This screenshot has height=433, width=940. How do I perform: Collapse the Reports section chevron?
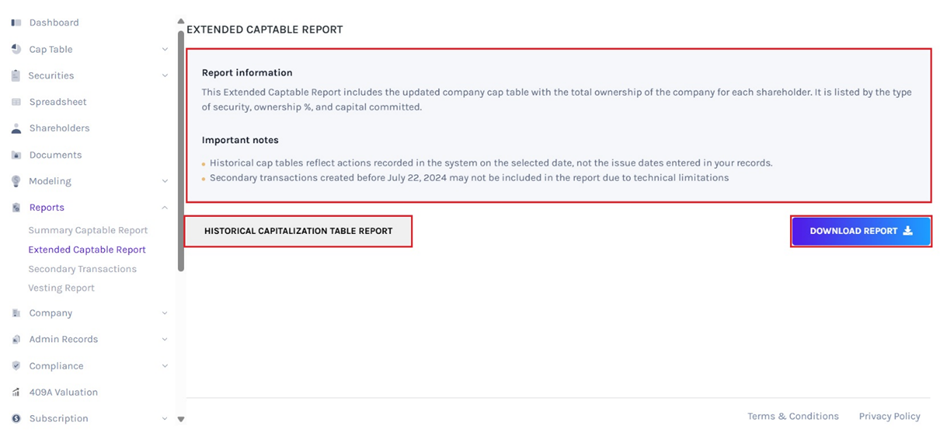pyautogui.click(x=165, y=208)
